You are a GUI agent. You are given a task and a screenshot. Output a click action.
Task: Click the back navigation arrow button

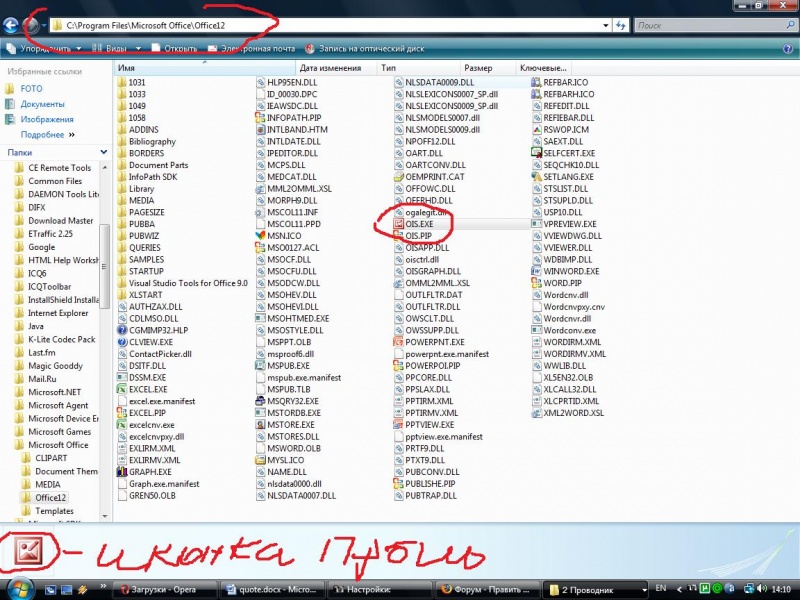pyautogui.click(x=12, y=23)
